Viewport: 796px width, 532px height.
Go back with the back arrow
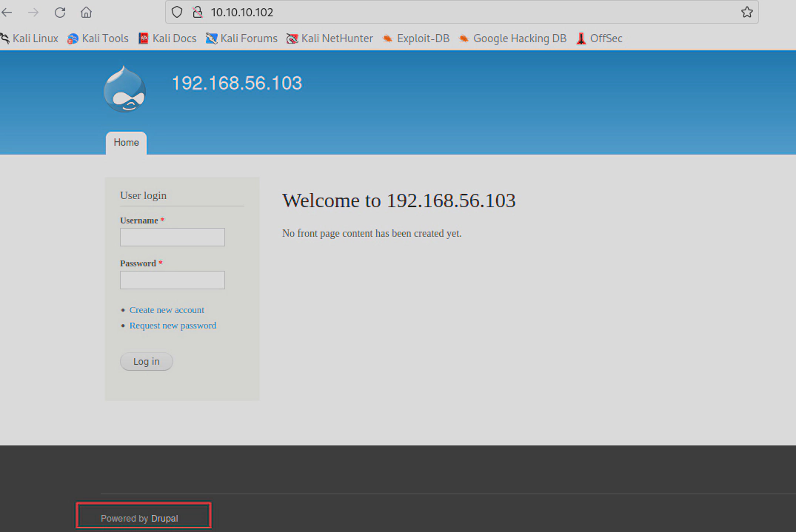coord(7,13)
